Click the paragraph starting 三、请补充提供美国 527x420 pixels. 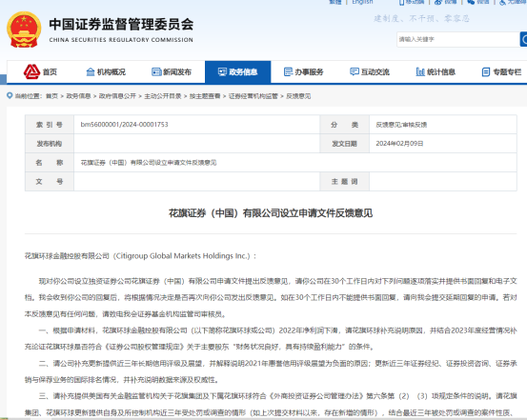(271, 404)
